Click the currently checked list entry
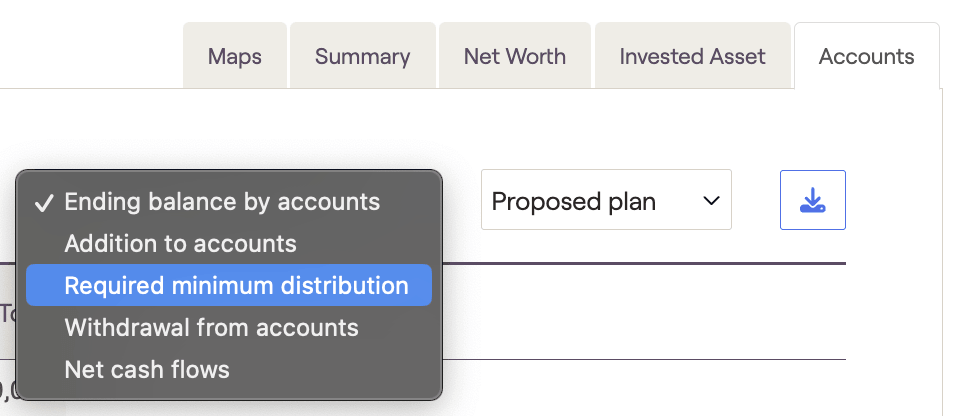Image resolution: width=962 pixels, height=416 pixels. [x=222, y=202]
